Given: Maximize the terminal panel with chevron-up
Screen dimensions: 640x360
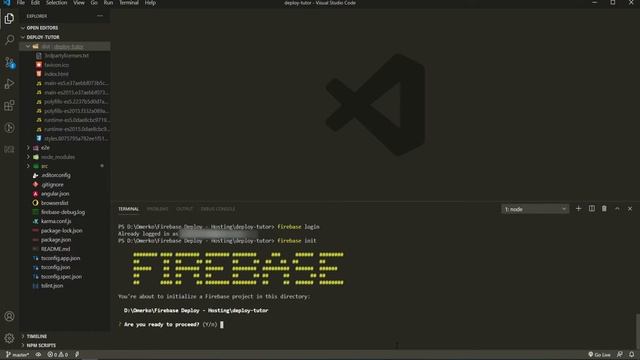Looking at the screenshot, I should [617, 209].
